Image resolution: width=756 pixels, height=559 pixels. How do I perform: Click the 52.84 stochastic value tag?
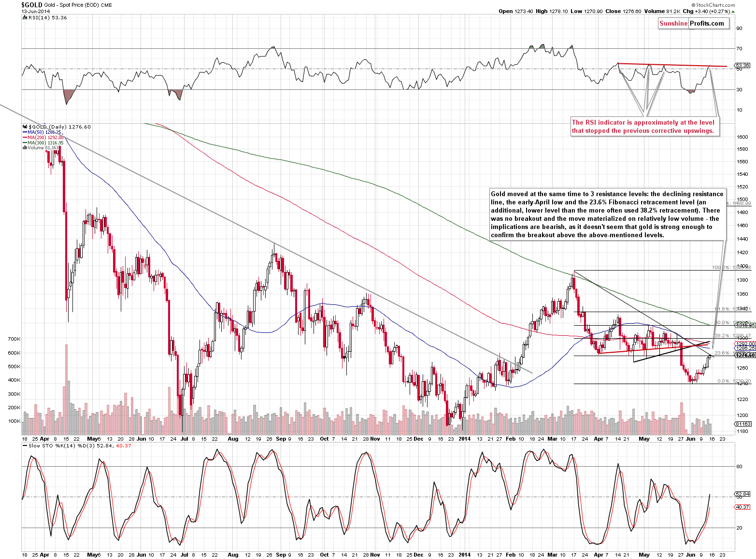click(742, 494)
